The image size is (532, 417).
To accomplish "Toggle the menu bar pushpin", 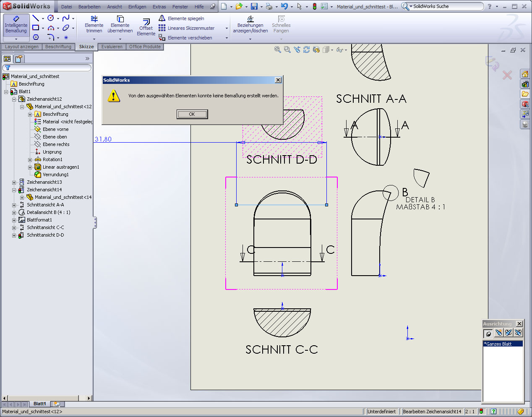I will coord(212,6).
